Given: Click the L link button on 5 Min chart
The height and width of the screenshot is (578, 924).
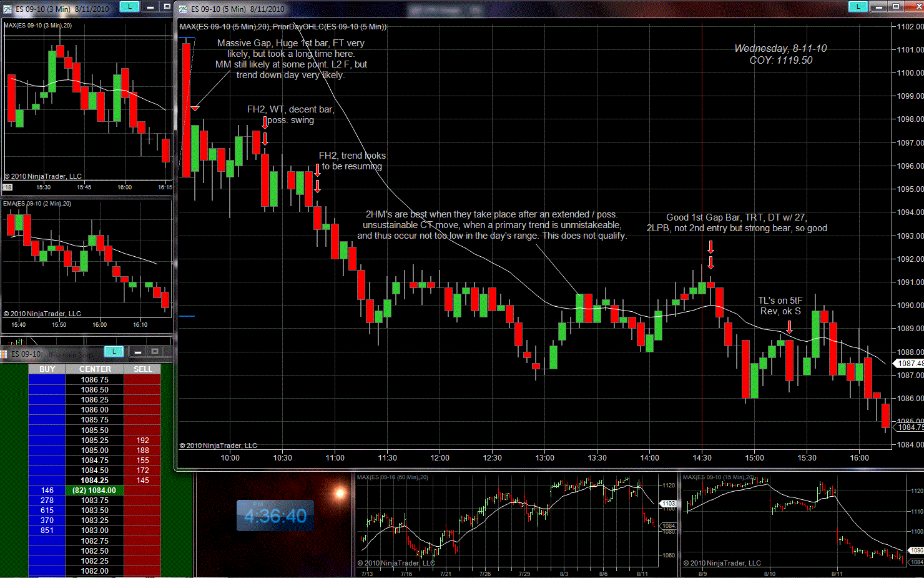Looking at the screenshot, I should (858, 6).
